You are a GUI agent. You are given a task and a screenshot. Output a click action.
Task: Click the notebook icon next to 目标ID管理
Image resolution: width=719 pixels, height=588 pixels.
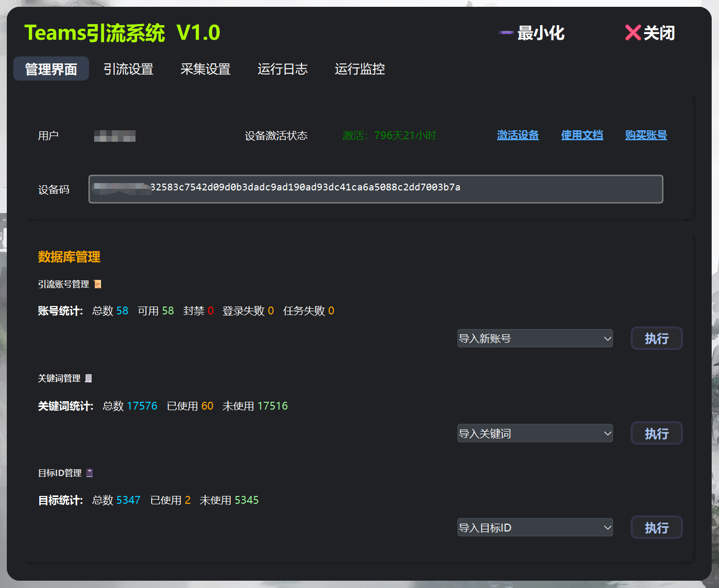[x=89, y=472]
